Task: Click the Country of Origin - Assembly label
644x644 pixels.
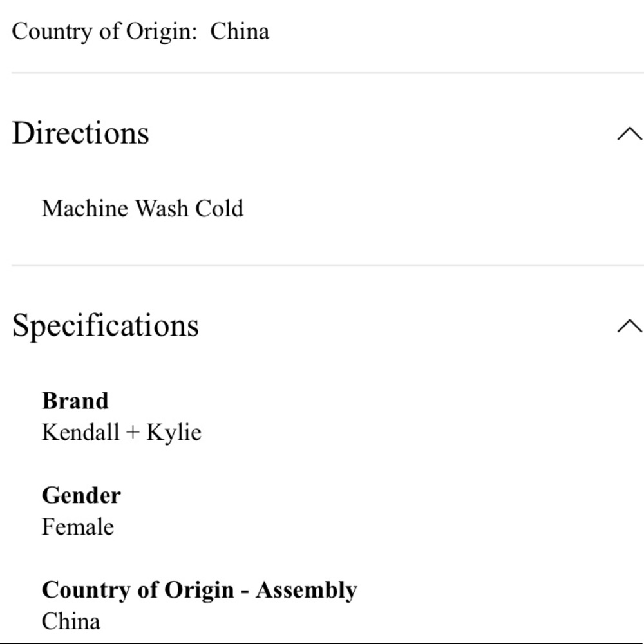Action: point(199,590)
